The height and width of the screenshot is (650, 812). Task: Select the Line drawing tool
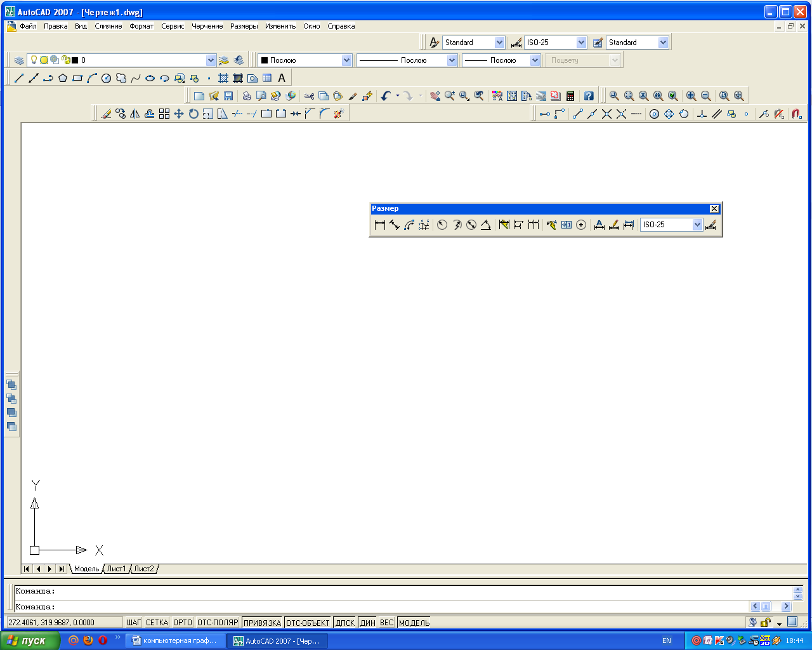tap(19, 78)
